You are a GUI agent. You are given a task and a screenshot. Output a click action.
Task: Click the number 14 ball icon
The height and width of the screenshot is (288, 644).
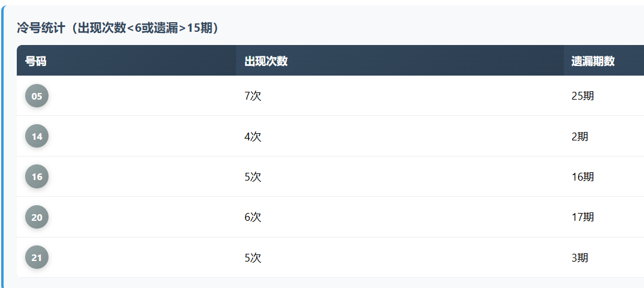(37, 136)
